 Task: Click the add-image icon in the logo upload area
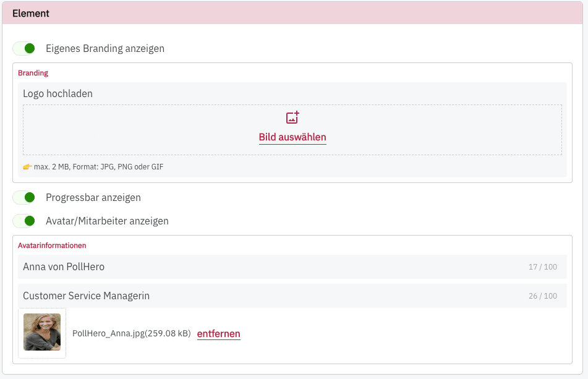(x=292, y=117)
